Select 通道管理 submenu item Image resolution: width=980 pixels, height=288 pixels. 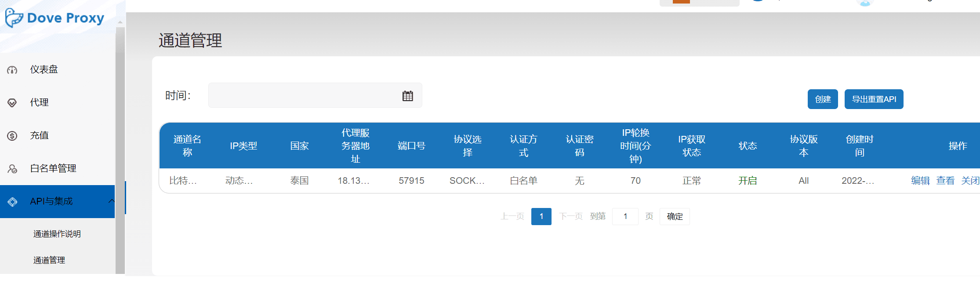[x=49, y=260]
